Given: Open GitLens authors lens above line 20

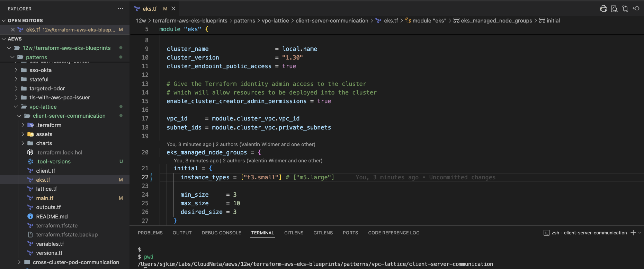Looking at the screenshot, I should tap(241, 144).
